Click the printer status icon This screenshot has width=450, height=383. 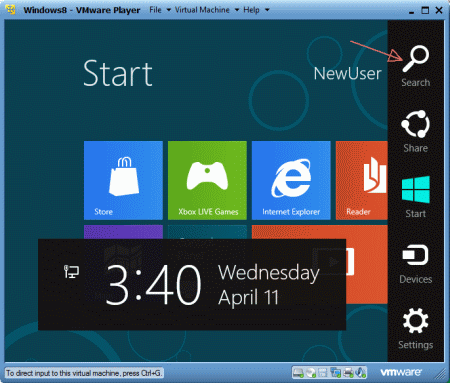pos(348,372)
